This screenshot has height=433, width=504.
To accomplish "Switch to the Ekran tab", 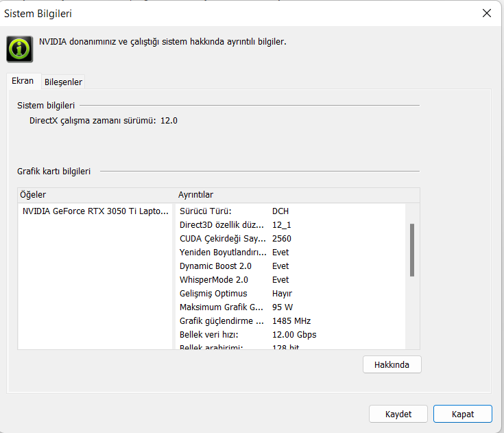I will point(23,81).
